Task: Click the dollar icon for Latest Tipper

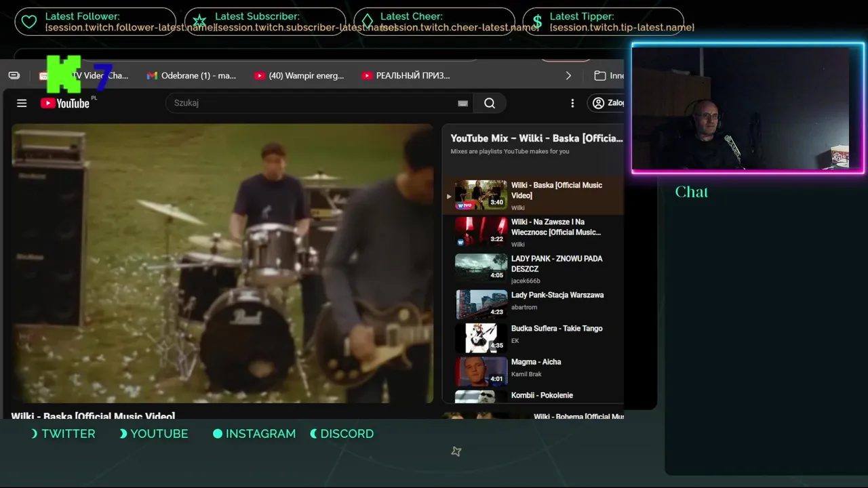Action: 537,22
